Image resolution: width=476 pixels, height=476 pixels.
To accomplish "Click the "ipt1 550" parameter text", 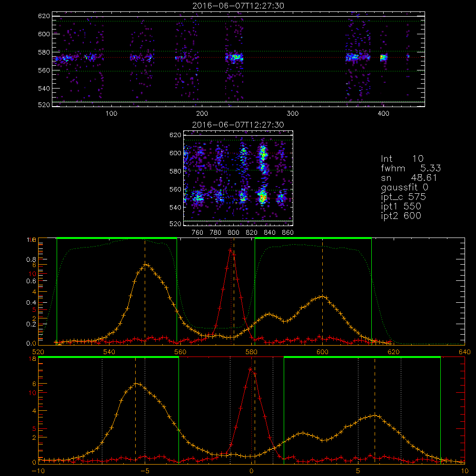I will (x=401, y=207).
